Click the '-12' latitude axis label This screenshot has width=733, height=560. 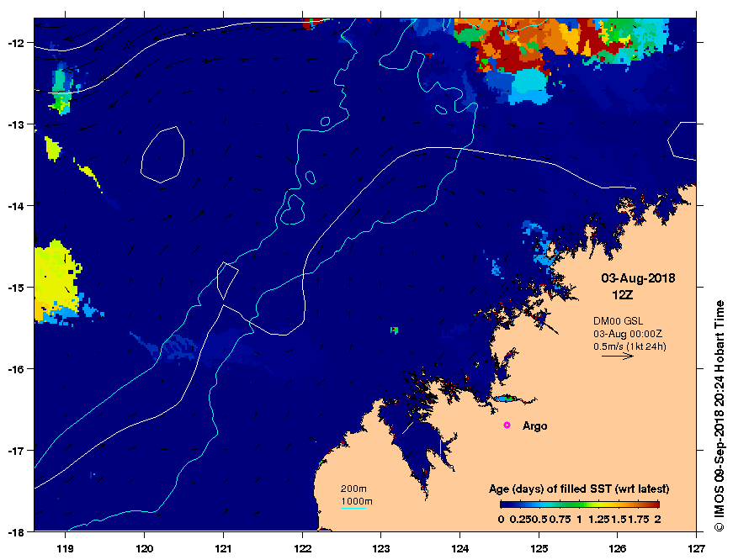(x=17, y=43)
